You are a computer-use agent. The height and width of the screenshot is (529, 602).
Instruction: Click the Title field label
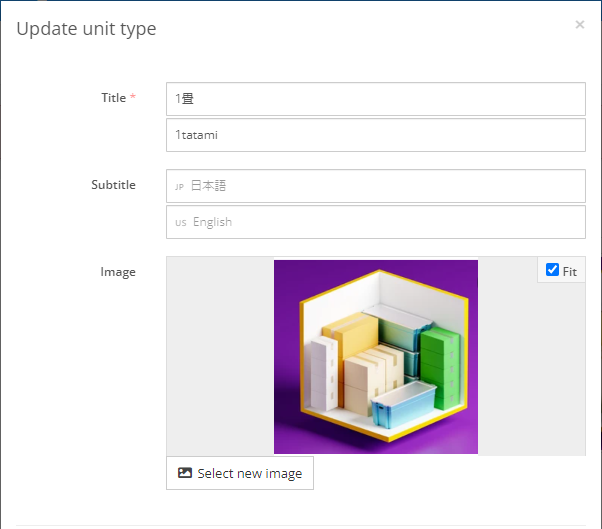[114, 98]
